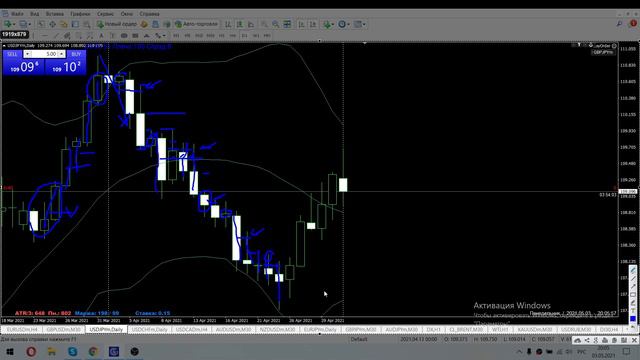Open the Terminal panel icon
This screenshot has height=360, width=640.
click(75, 24)
